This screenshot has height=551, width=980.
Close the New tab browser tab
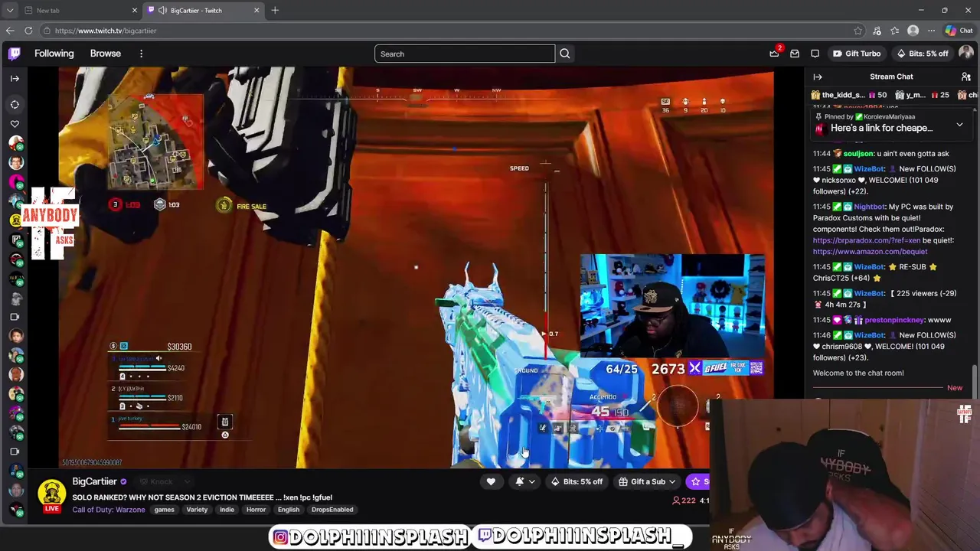(x=135, y=10)
